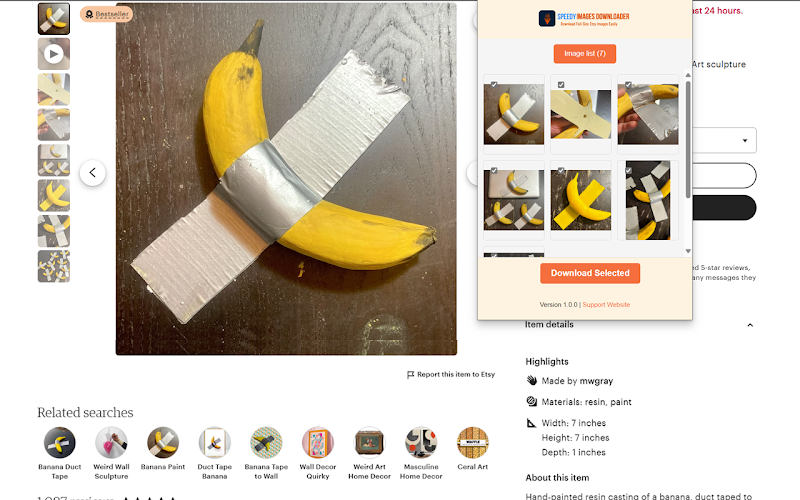Open Wall Decor Quirky related search icon
Screen dimensions: 800x500
pyautogui.click(x=318, y=442)
